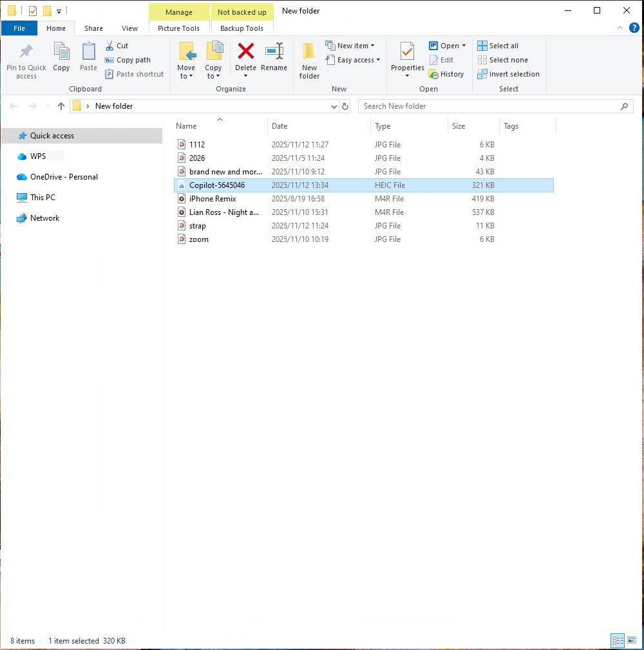
Task: Click the red Delete icon
Action: tap(245, 51)
